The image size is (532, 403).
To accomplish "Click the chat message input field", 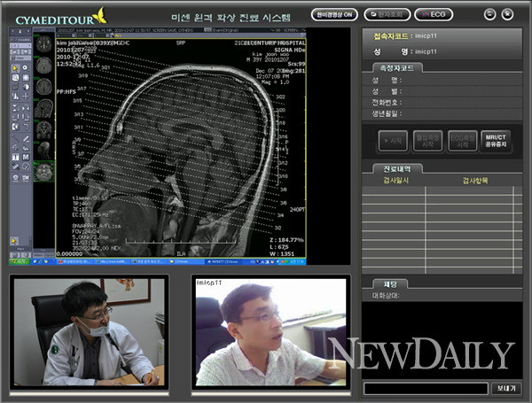I will (x=426, y=389).
